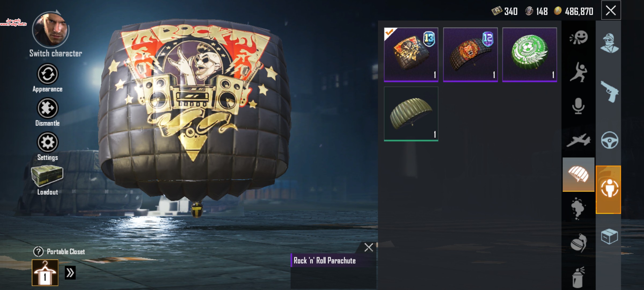Open the spray paint graffiti category
The height and width of the screenshot is (290, 644).
pyautogui.click(x=578, y=277)
